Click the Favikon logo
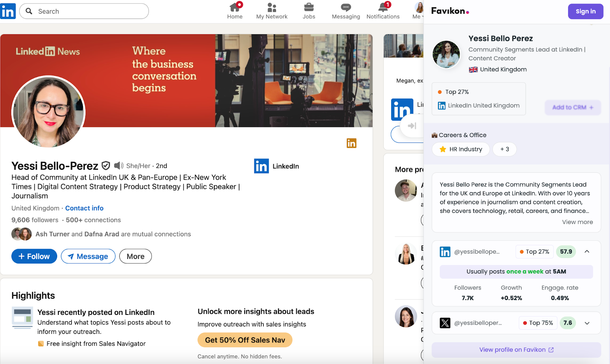Viewport: 610px width, 364px height. pos(450,11)
